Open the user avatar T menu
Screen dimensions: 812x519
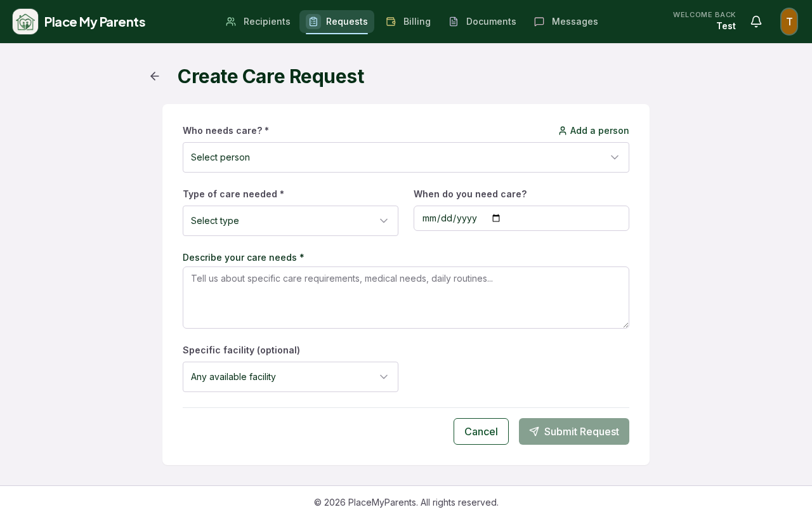coord(789,22)
